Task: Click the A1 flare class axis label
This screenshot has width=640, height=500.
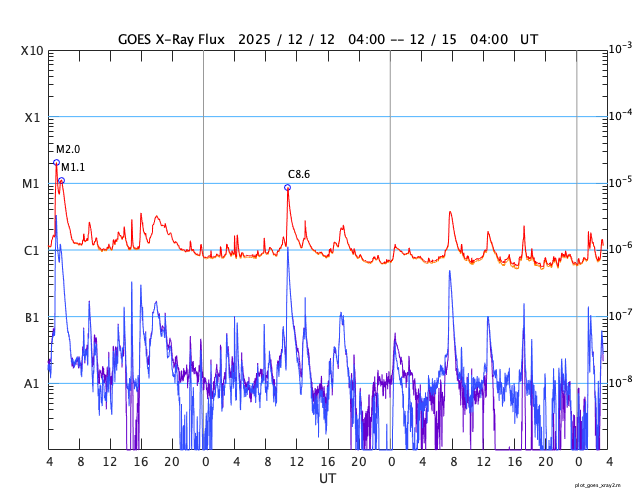Action: (32, 384)
